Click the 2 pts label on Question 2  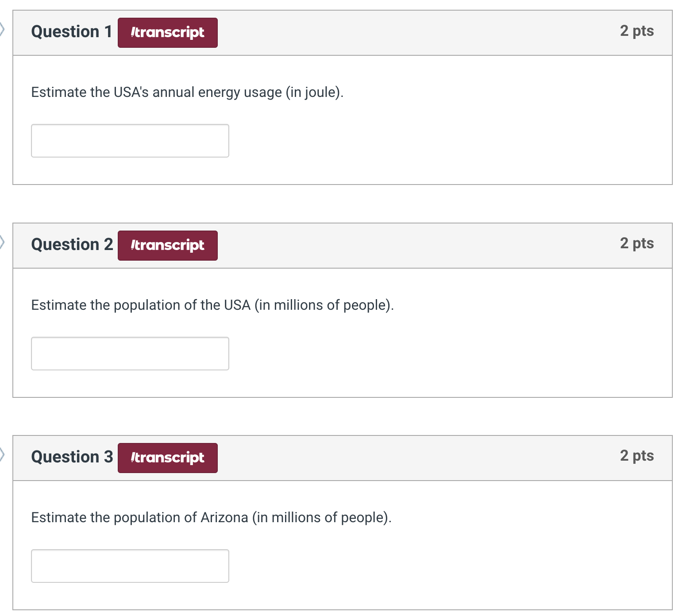637,243
